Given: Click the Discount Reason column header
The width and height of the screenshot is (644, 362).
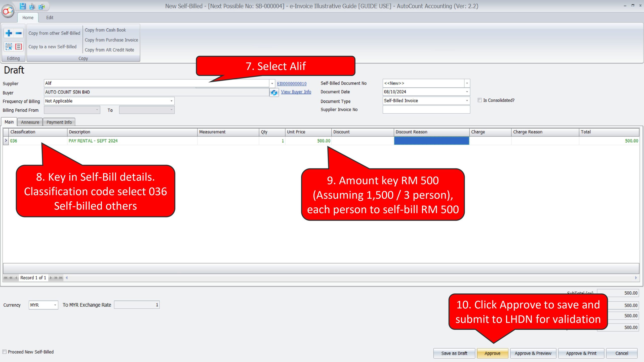Looking at the screenshot, I should point(431,132).
